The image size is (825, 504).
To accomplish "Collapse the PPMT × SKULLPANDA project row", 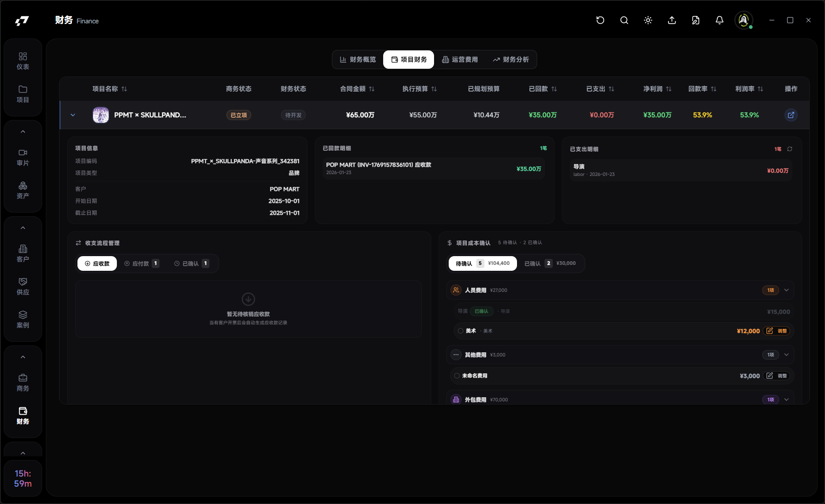I will point(73,115).
